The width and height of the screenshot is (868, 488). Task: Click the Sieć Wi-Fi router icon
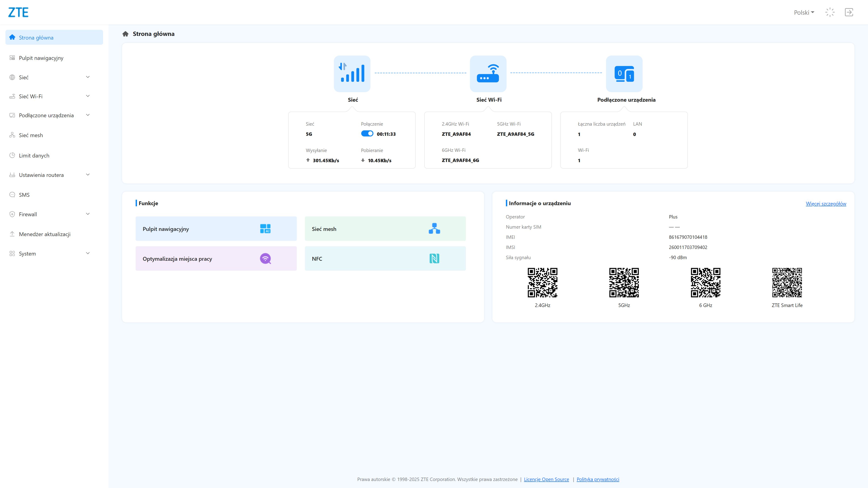point(488,73)
